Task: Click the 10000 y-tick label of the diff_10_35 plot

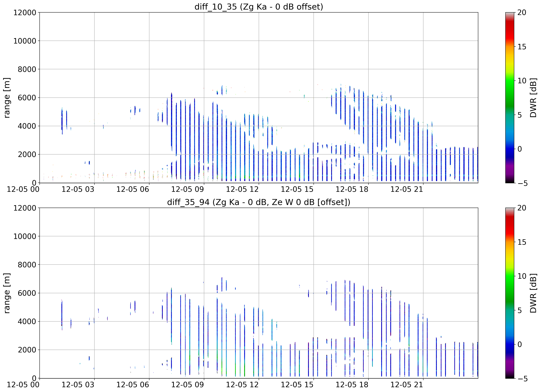Action: [x=25, y=41]
